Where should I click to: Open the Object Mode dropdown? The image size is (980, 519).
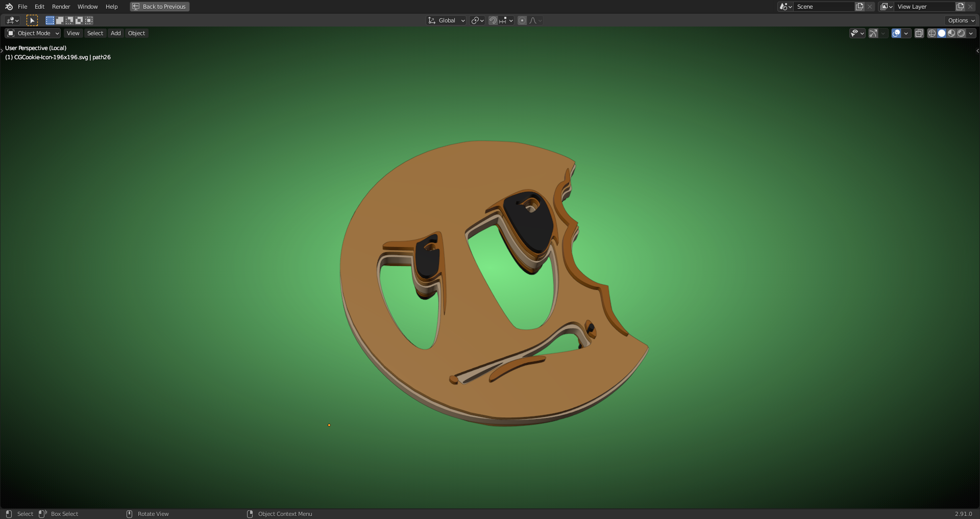click(33, 33)
